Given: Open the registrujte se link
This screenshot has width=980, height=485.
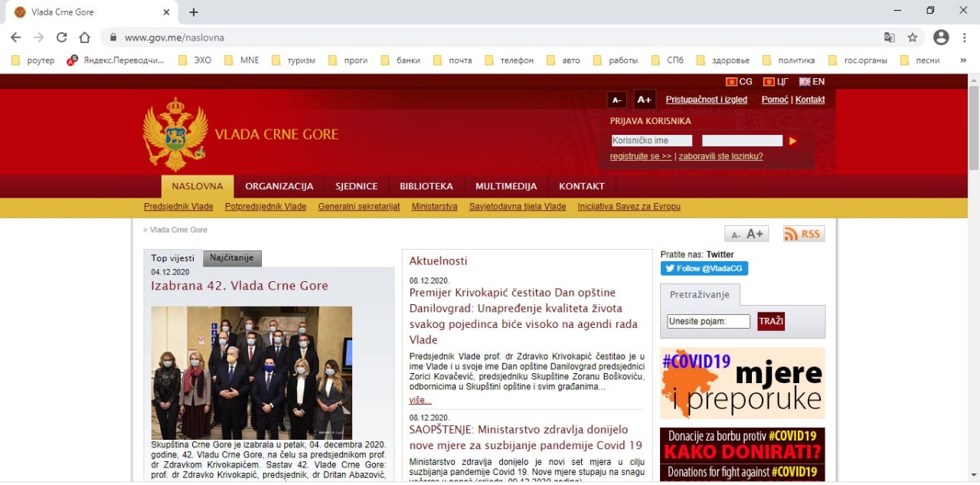Looking at the screenshot, I should (641, 156).
